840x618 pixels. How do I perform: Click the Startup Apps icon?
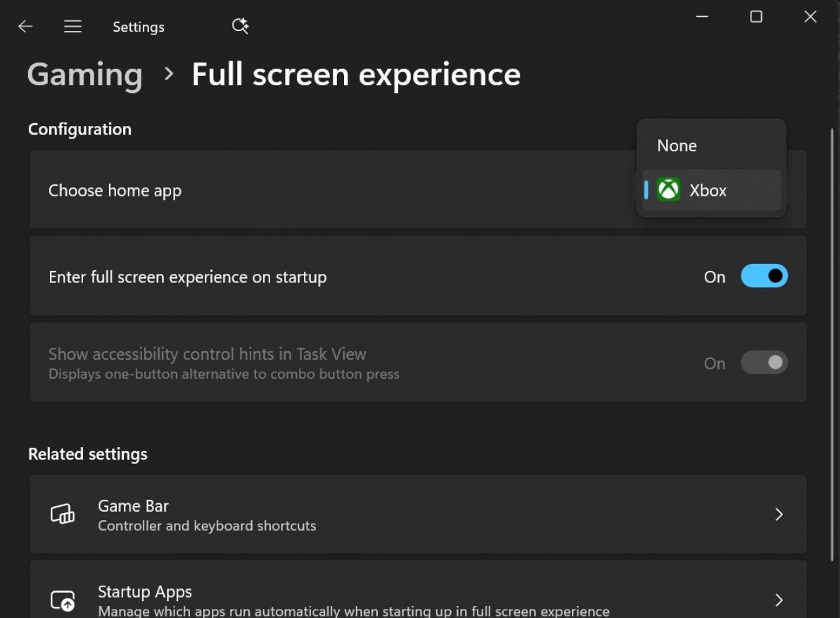point(63,600)
